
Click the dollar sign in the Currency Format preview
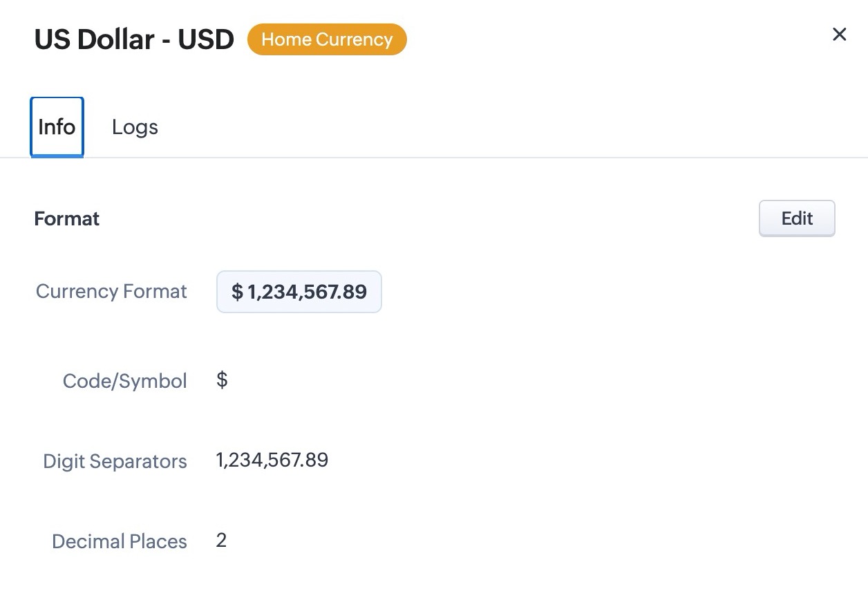237,292
